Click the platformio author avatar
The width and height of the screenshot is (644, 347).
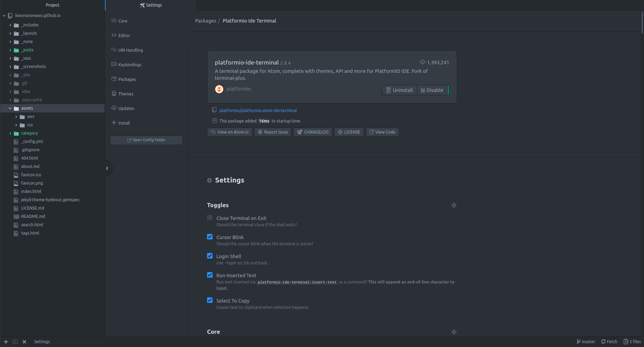point(219,89)
